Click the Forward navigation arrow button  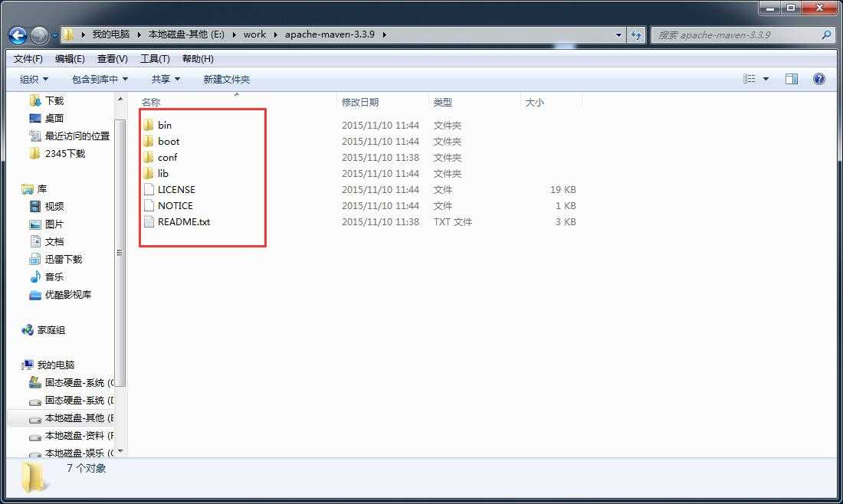39,35
